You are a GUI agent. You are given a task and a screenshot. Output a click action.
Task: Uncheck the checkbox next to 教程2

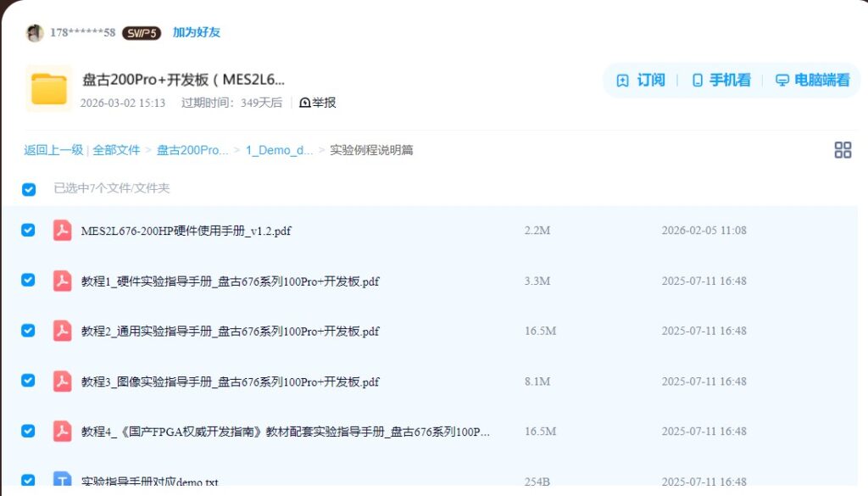28,331
